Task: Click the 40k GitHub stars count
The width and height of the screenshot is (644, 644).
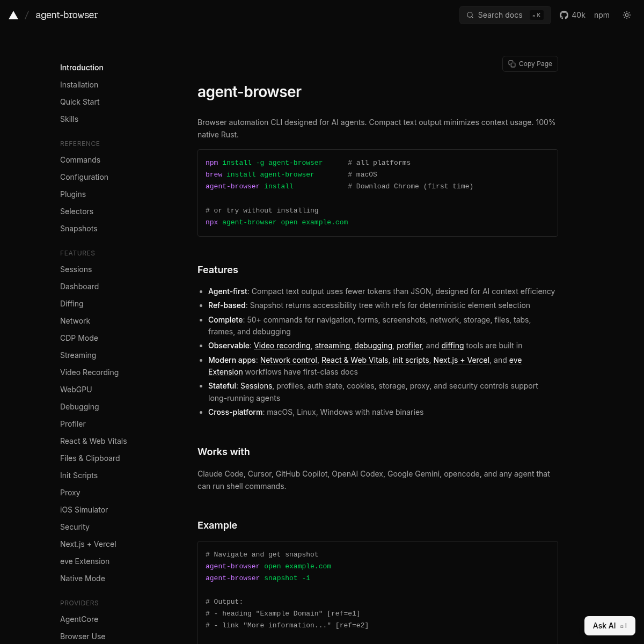Action: [579, 15]
